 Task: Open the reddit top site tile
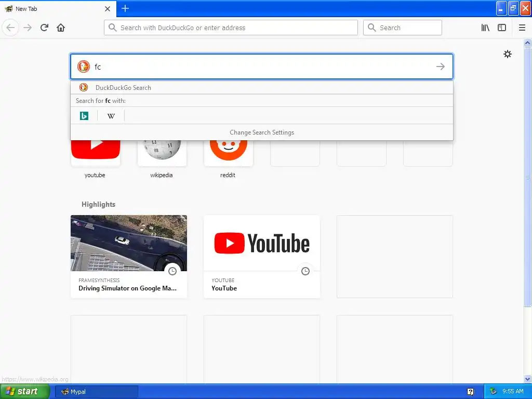pyautogui.click(x=229, y=158)
